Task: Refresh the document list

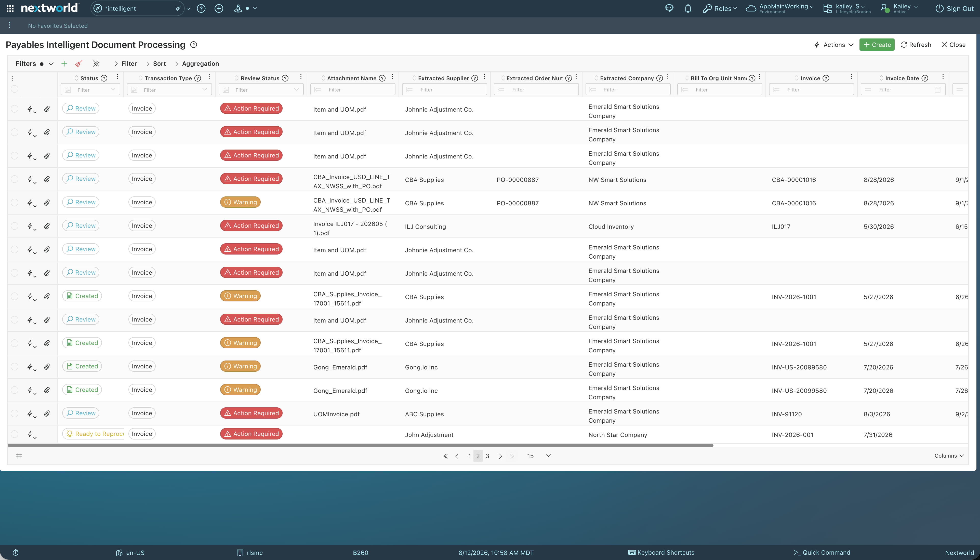Action: click(x=916, y=45)
